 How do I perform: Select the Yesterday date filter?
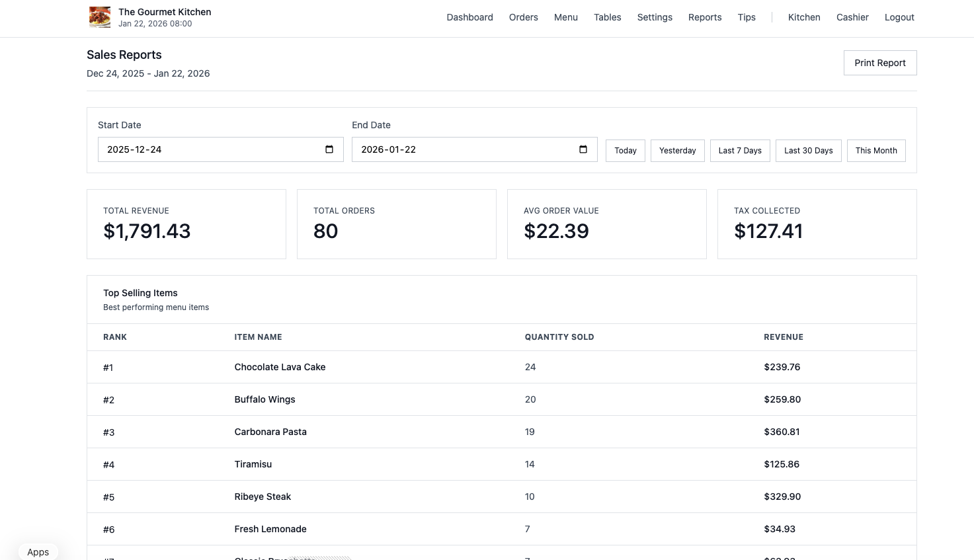point(677,150)
